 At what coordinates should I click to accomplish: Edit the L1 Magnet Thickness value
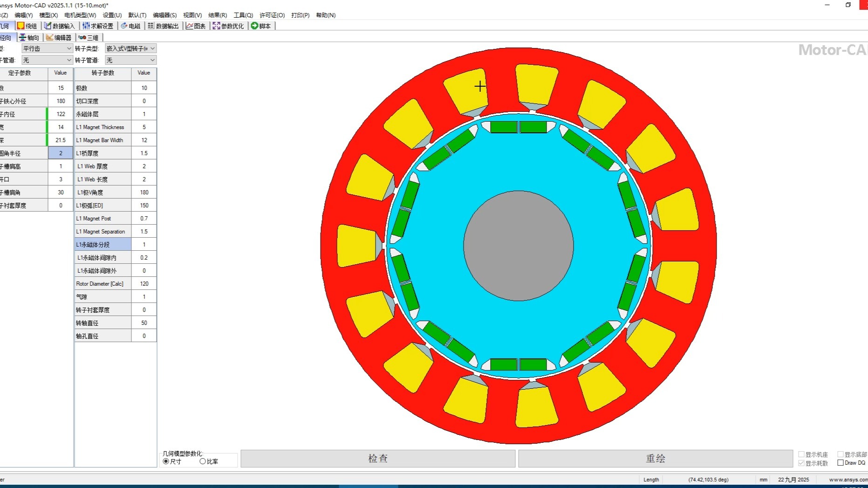tap(144, 127)
